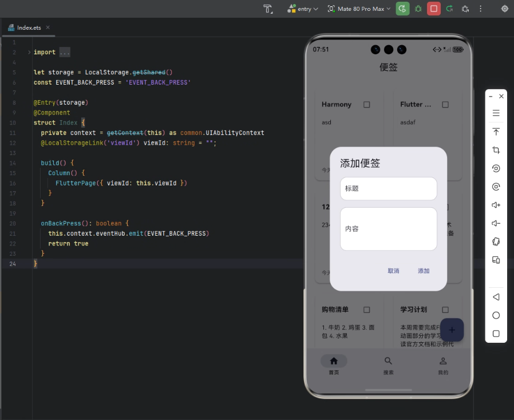Open Mate 80 Pro Max device dropdown
The image size is (514, 420).
pyautogui.click(x=359, y=9)
